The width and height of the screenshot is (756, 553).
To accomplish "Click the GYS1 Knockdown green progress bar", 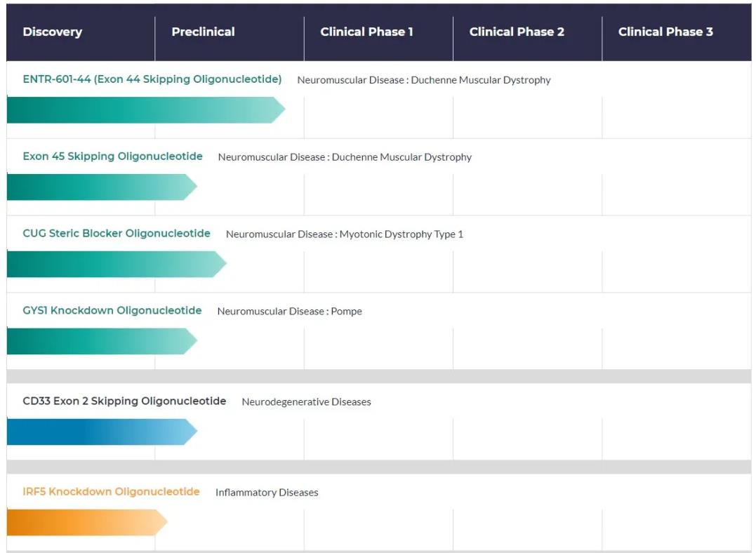I will 100,341.
